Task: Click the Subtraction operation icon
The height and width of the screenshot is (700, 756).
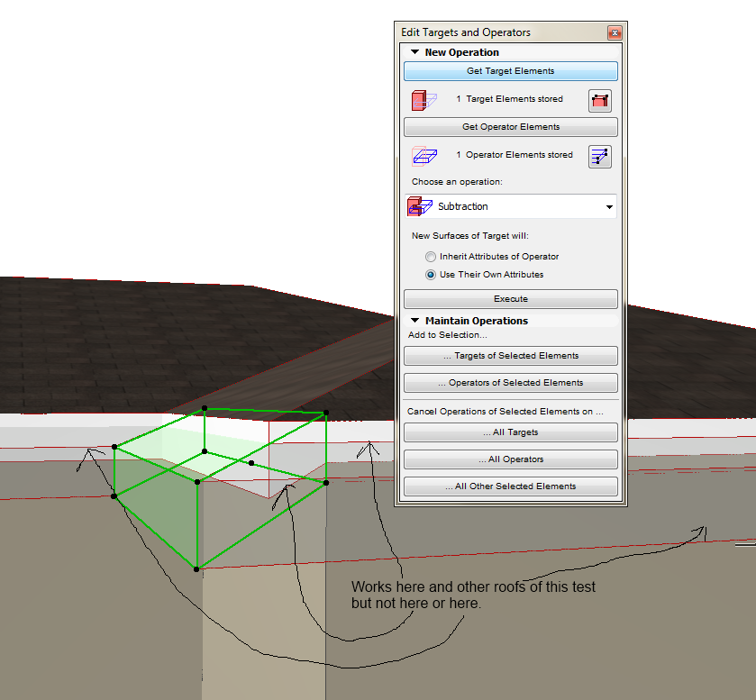Action: [x=420, y=206]
